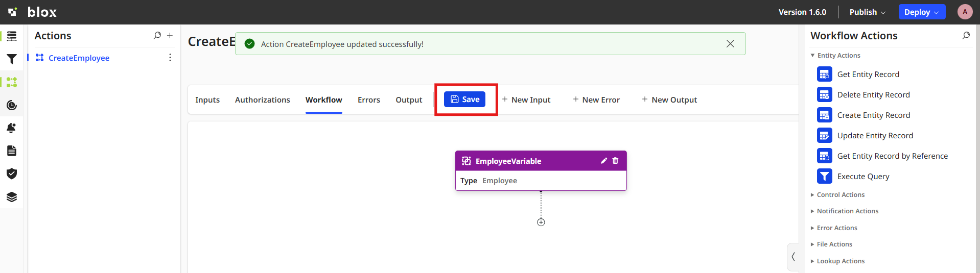Image resolution: width=980 pixels, height=273 pixels.
Task: Click New Output button
Action: 669,100
